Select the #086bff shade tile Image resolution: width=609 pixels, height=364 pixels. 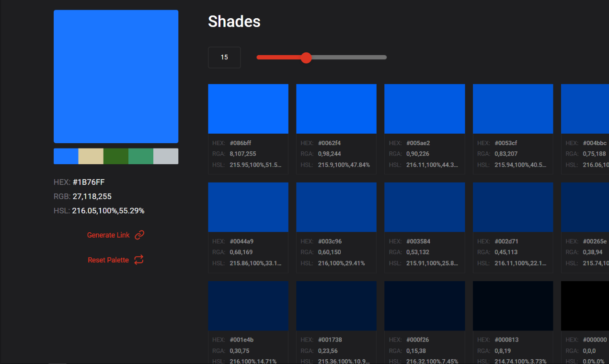click(248, 109)
